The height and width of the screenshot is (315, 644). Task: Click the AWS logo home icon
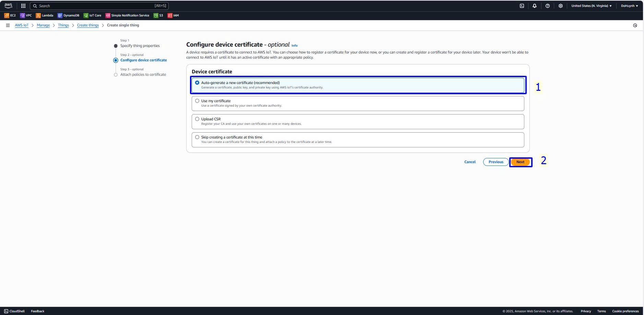click(x=8, y=5)
